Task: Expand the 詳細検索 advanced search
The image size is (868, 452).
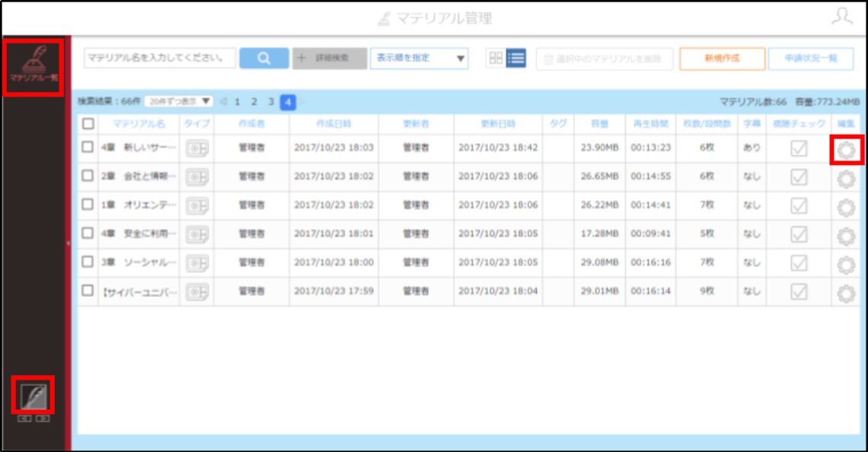Action: pos(330,58)
